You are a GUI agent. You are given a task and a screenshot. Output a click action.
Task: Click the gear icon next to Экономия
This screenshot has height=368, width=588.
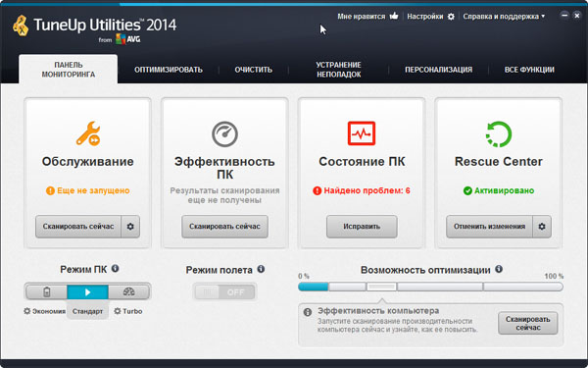click(27, 311)
